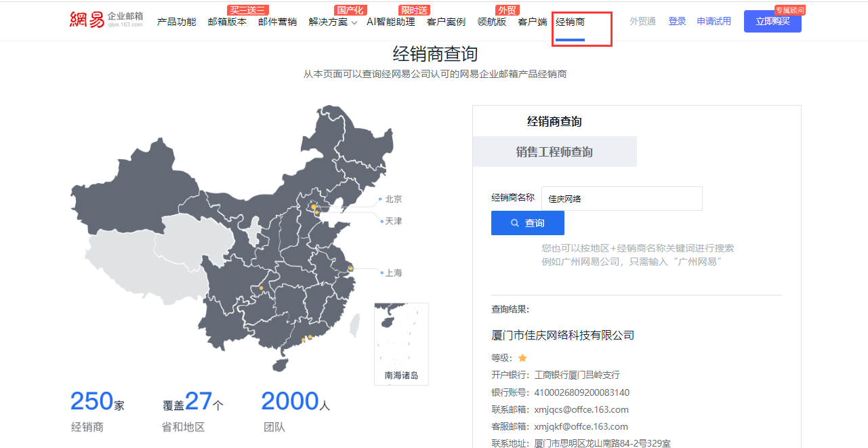Select the 天津 map label
Viewport: 868px width, 448px height.
tap(393, 221)
